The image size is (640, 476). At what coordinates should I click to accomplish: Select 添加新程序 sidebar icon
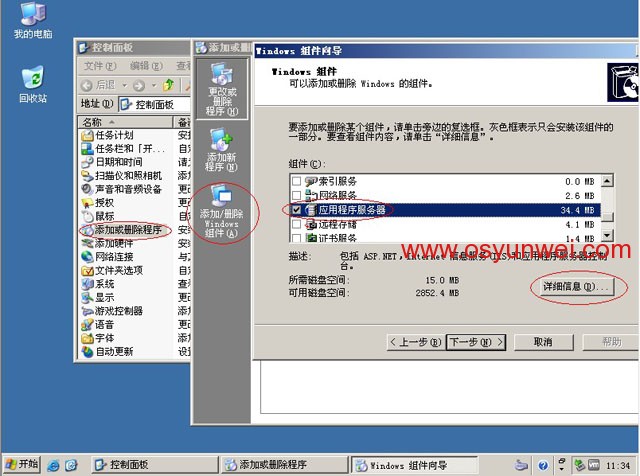(221, 150)
